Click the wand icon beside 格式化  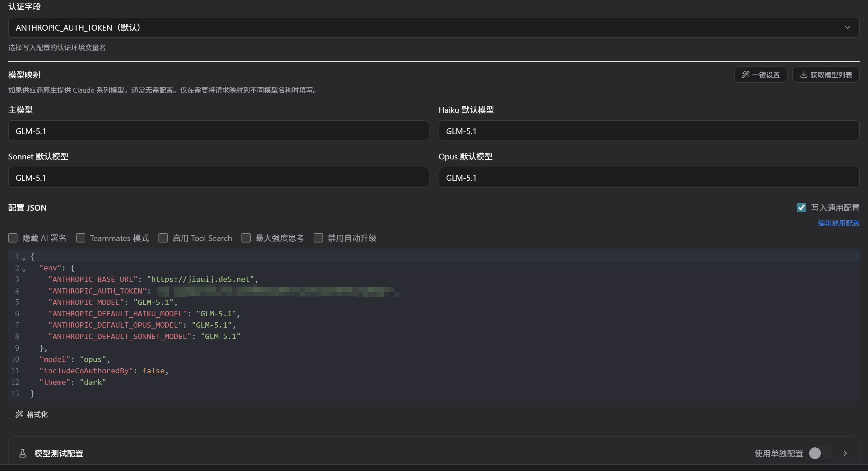point(19,414)
